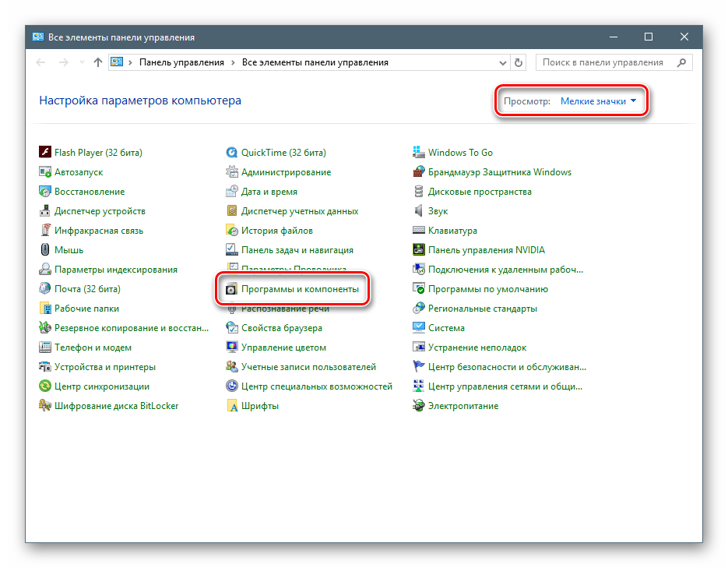This screenshot has width=728, height=568.
Task: Click the Брандмауэр Защитника Windows icon
Action: pyautogui.click(x=418, y=172)
